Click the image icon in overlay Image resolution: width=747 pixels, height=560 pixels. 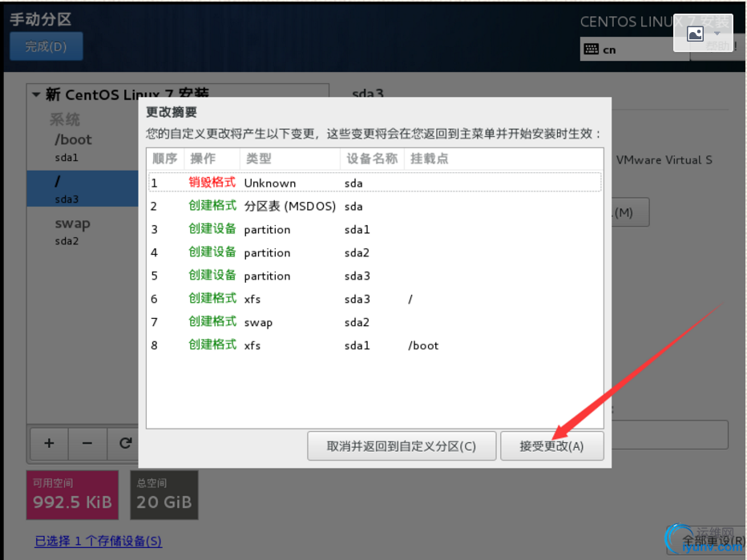point(695,34)
